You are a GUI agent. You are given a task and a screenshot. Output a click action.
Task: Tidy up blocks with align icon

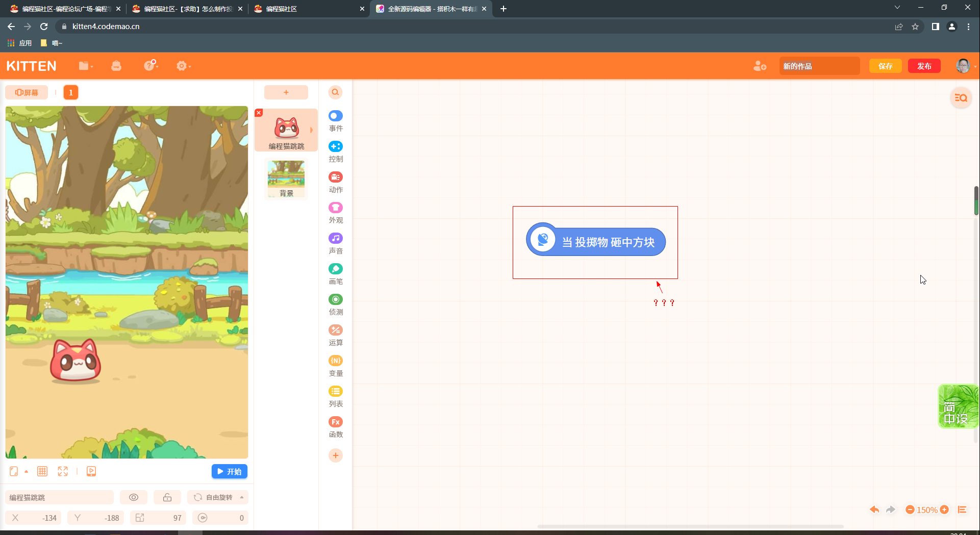pyautogui.click(x=962, y=509)
